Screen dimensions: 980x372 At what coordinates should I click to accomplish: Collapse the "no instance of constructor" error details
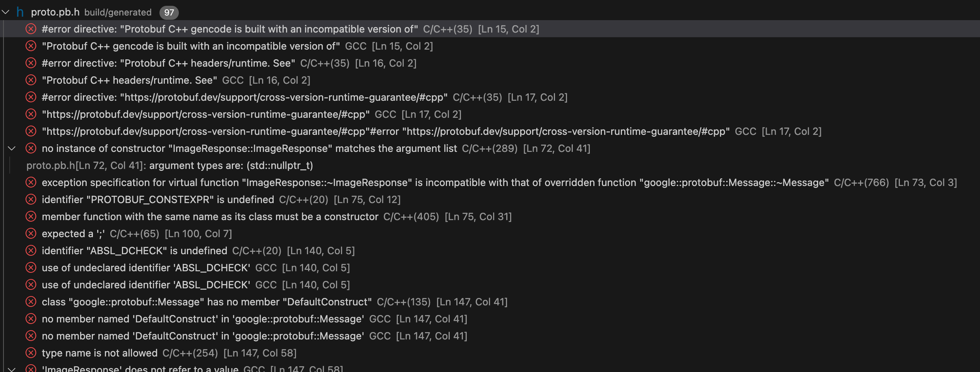tap(12, 148)
